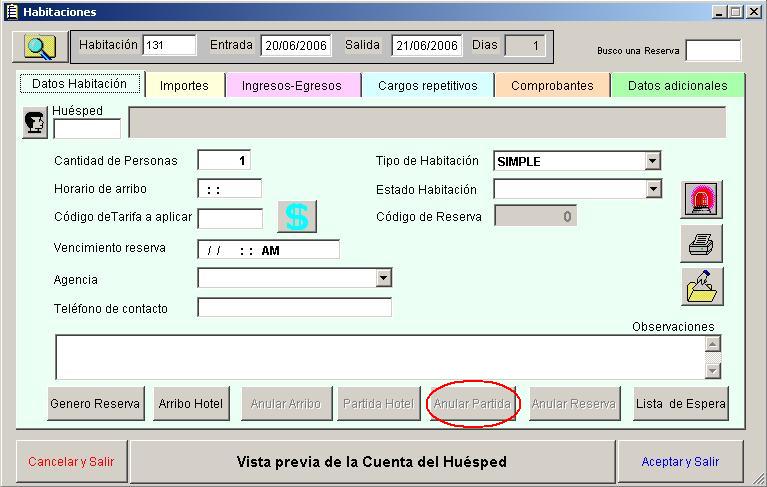Switch to the Importes tab

click(184, 86)
